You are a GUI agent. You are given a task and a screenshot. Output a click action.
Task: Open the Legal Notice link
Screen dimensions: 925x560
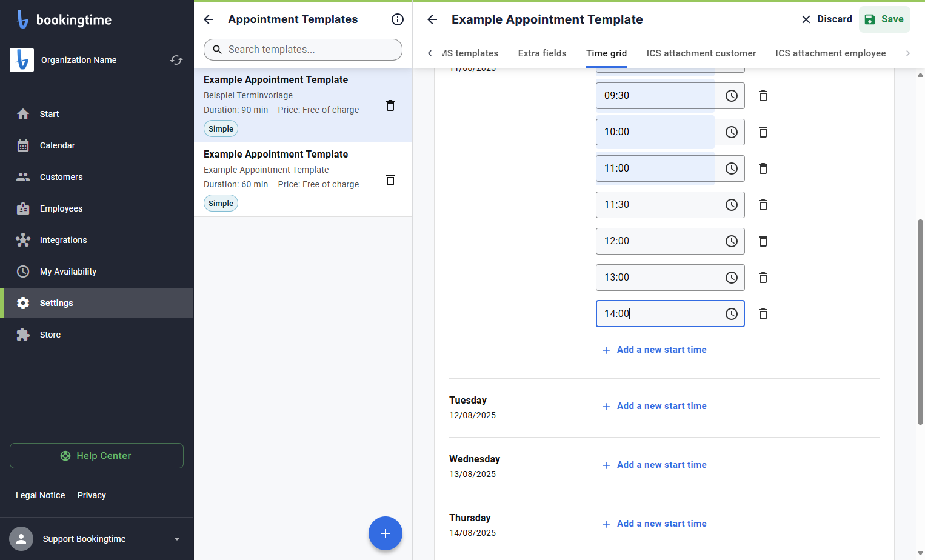tap(40, 495)
